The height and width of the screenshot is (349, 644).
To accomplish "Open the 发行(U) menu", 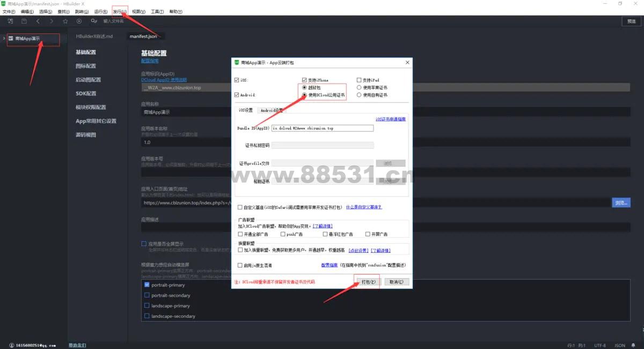I will pyautogui.click(x=120, y=11).
